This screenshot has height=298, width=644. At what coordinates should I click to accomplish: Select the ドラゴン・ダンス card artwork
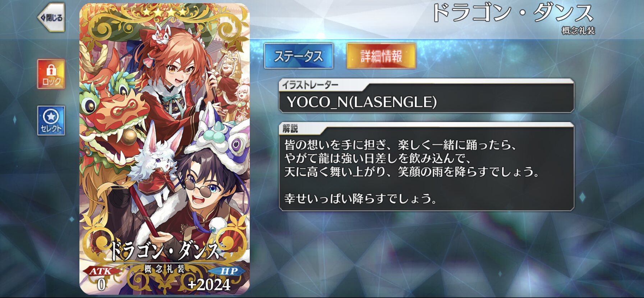tap(165, 149)
